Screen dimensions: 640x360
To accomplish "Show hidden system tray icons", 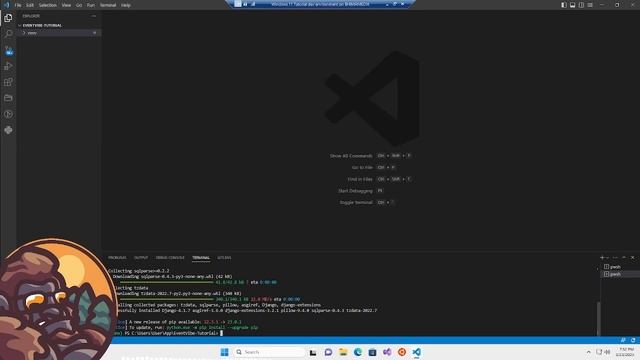I will [588, 352].
